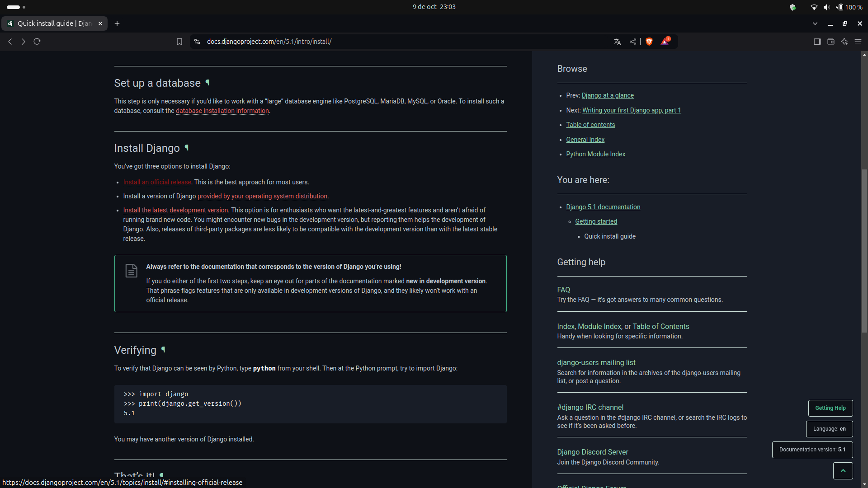
Task: Go back to the previous page
Action: click(10, 42)
